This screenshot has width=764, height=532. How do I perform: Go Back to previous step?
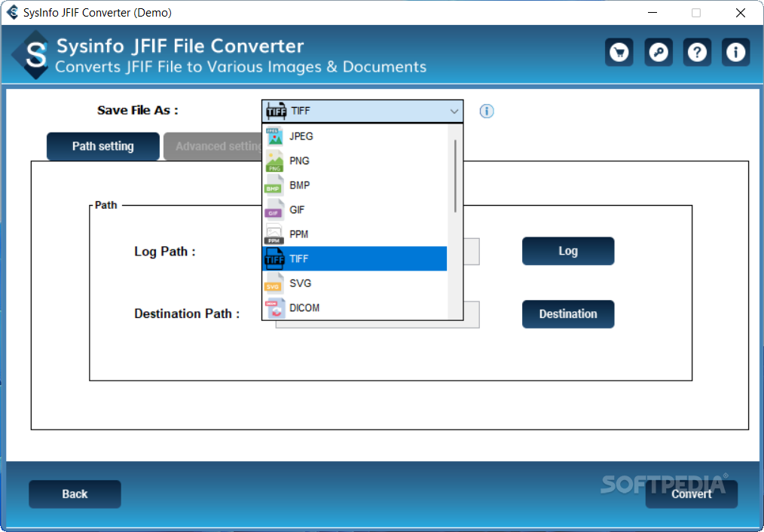pyautogui.click(x=75, y=494)
